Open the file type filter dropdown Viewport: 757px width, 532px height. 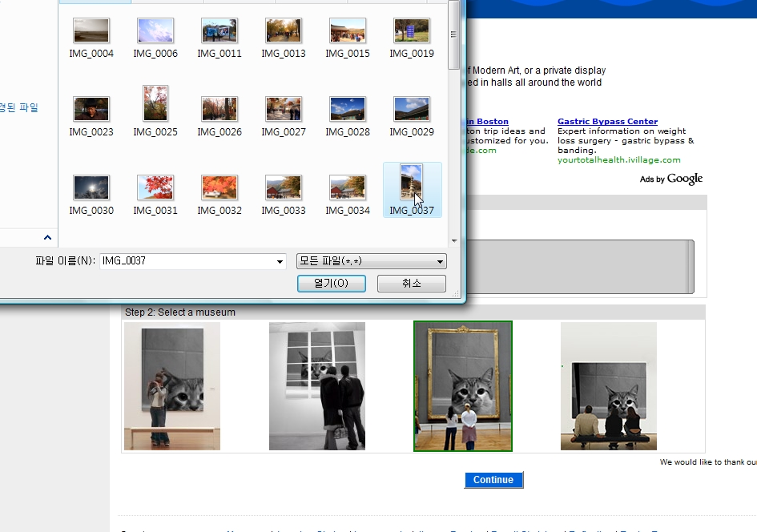point(371,261)
